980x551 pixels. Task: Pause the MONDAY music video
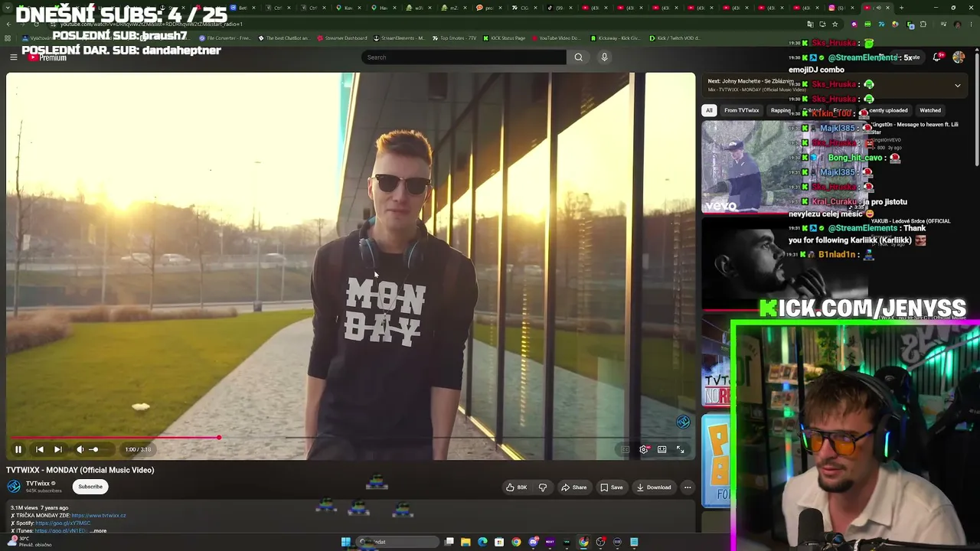[x=18, y=449]
